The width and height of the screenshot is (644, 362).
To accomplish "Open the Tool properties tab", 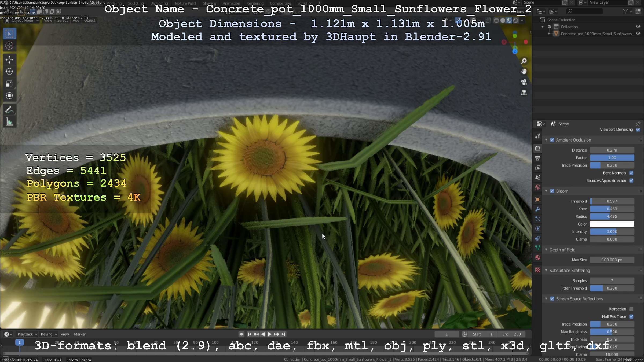I will (538, 136).
